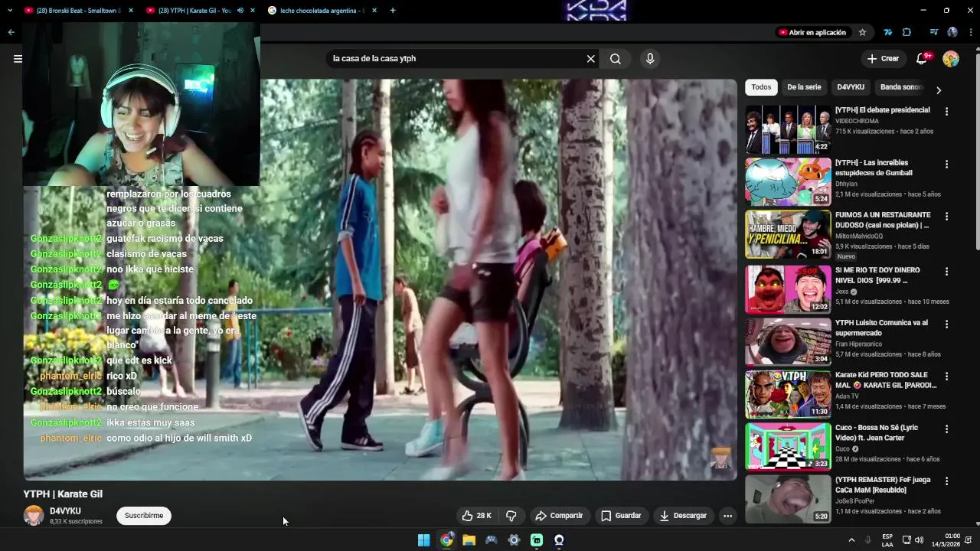Click the Descargar button
This screenshot has height=551, width=980.
[x=683, y=516]
